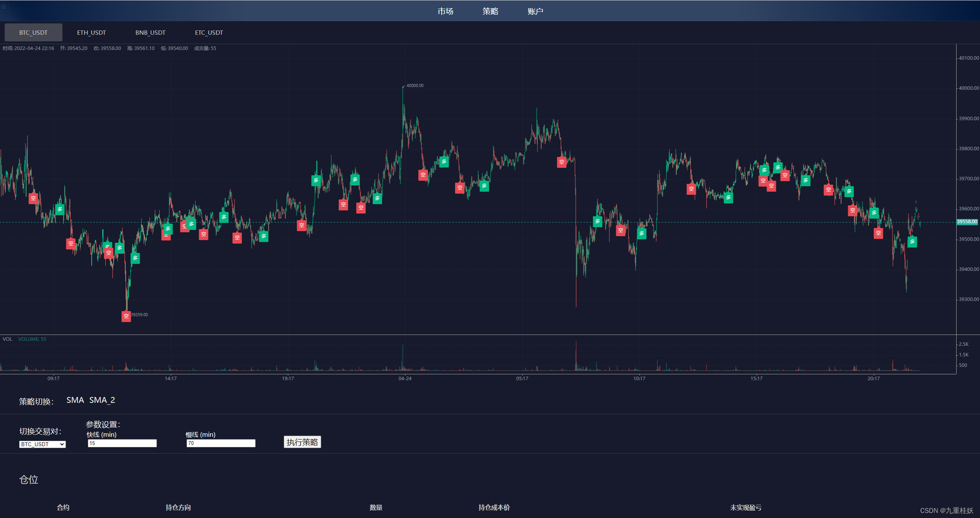This screenshot has width=980, height=518.
Task: Switch to the ETH_USDT tab
Action: coord(91,32)
